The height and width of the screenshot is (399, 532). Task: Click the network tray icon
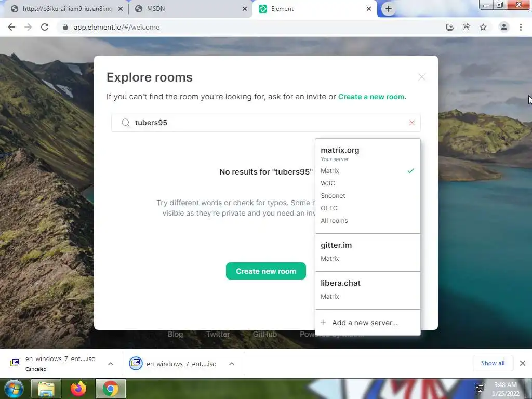coord(480,389)
